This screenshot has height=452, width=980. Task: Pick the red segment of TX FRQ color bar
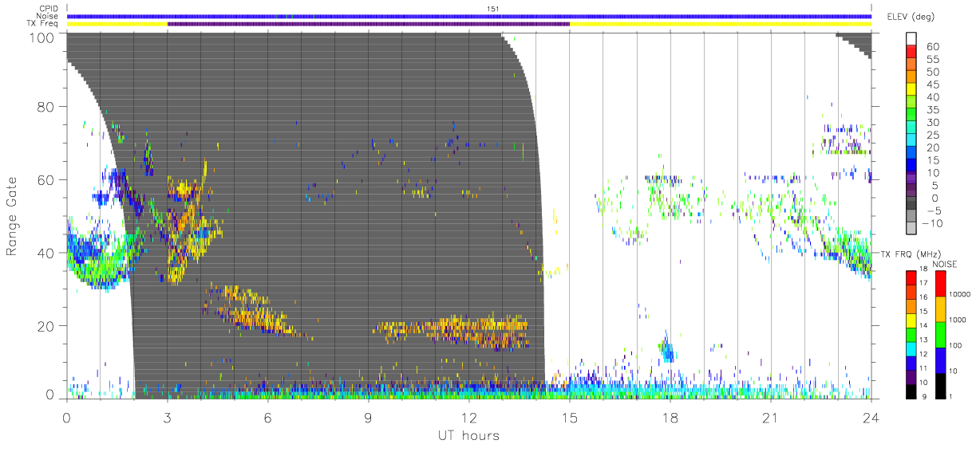[x=911, y=277]
